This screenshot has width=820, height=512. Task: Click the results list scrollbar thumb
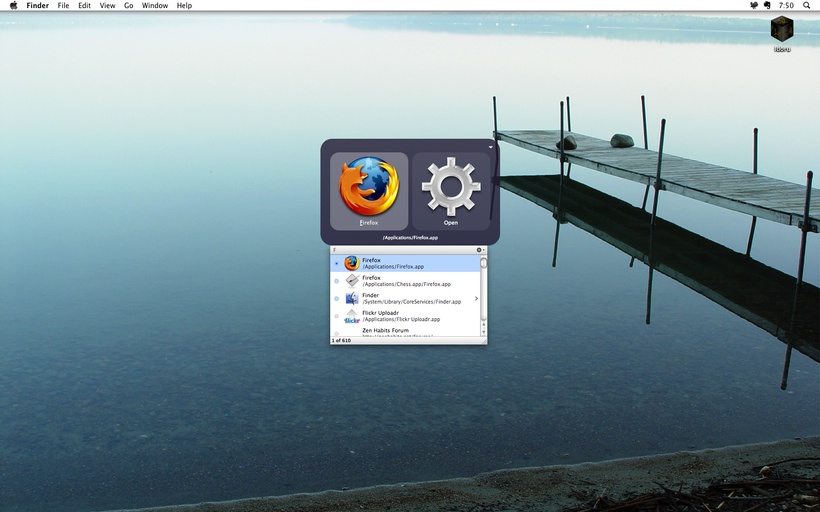484,263
